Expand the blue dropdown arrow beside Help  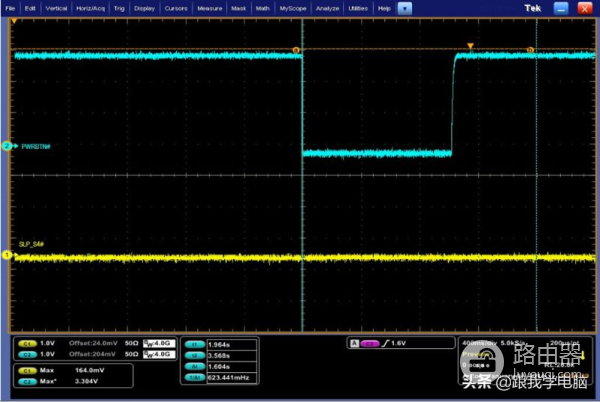coord(405,7)
